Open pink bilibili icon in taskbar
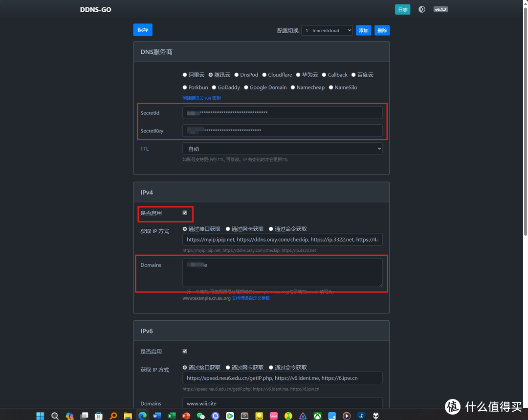This screenshot has height=420, width=528. coord(273,416)
